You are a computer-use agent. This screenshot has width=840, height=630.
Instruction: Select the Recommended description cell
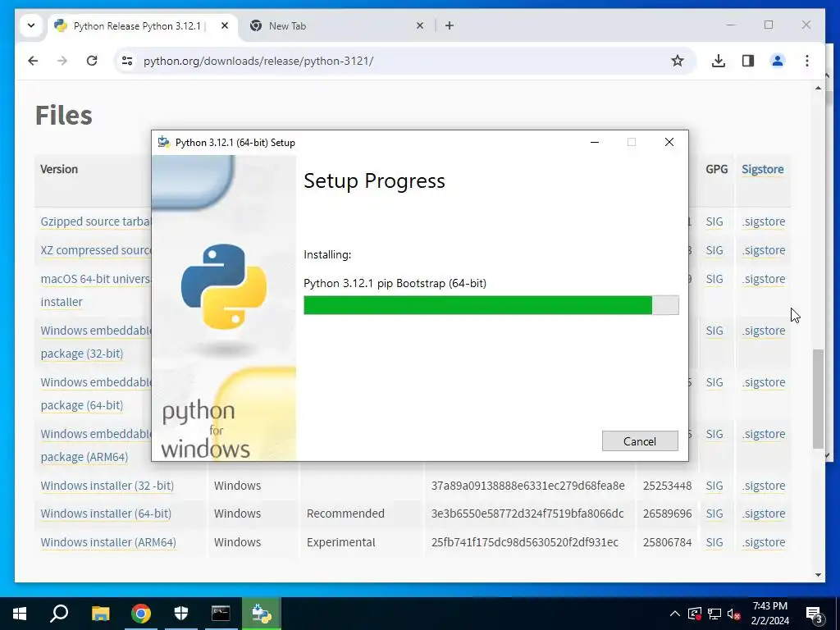coord(345,514)
